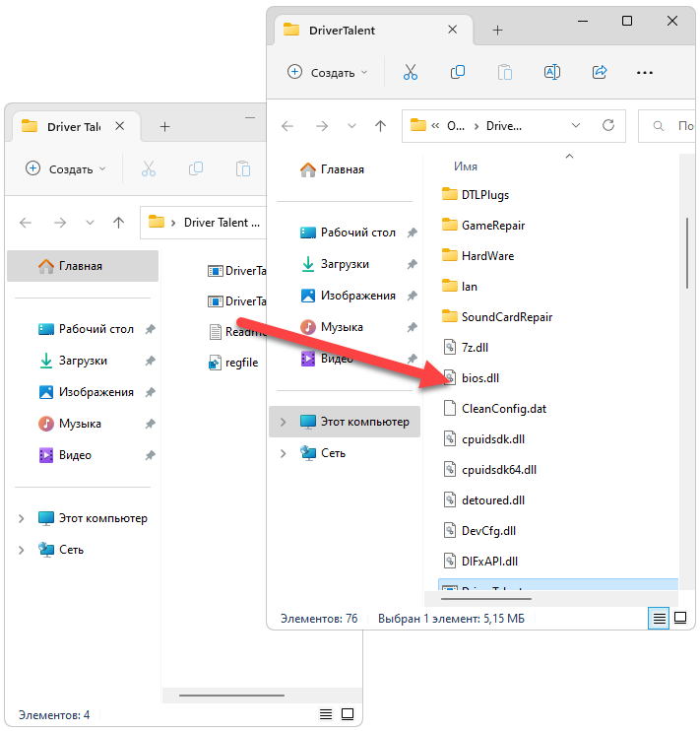
Task: Open the three-dot More menu in DriverTalent window
Action: click(x=645, y=73)
